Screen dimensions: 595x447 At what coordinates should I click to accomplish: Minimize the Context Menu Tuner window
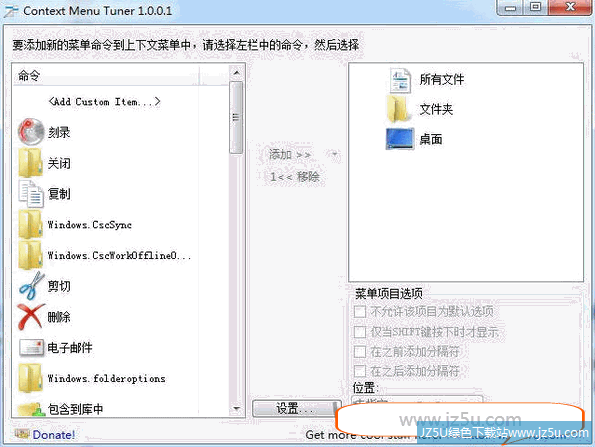tap(510, 8)
